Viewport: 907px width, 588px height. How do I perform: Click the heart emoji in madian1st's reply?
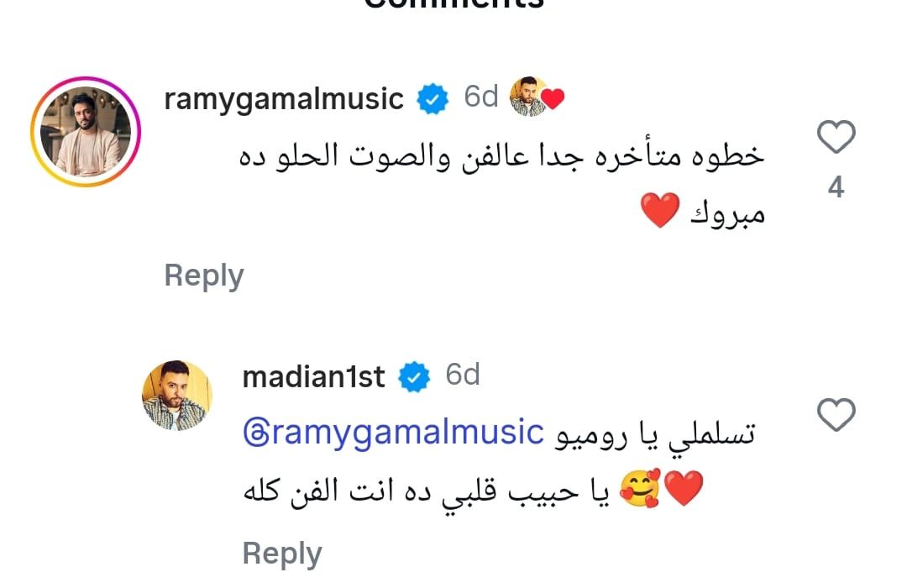[685, 486]
